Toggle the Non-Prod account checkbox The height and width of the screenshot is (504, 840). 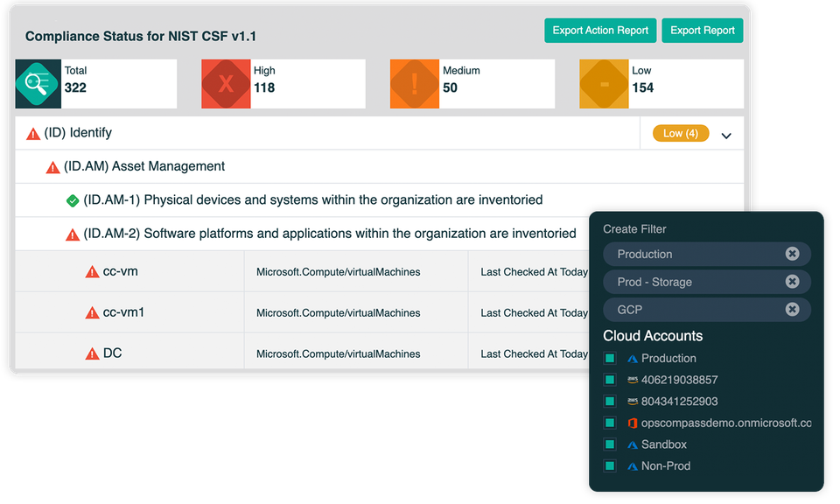coord(610,465)
